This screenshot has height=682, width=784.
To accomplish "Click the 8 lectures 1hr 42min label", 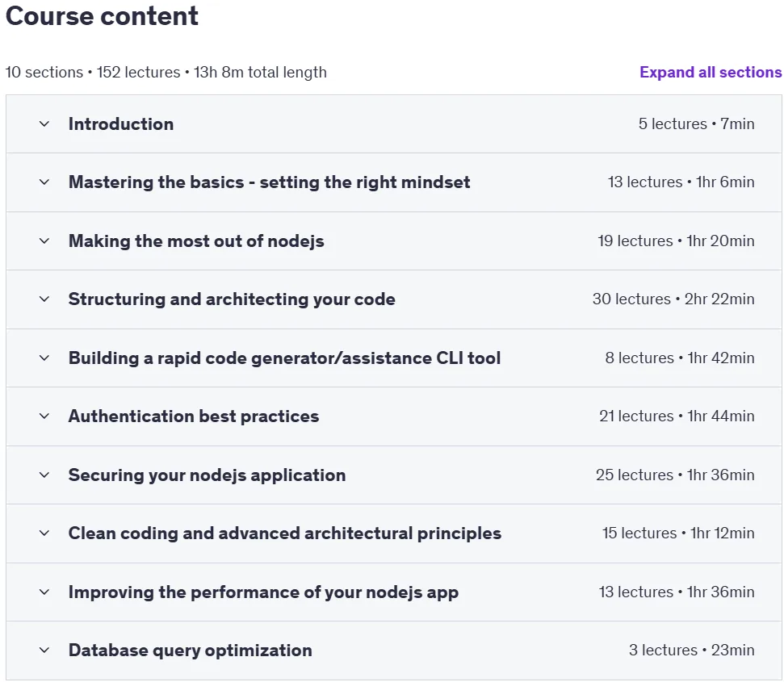I will [x=680, y=358].
